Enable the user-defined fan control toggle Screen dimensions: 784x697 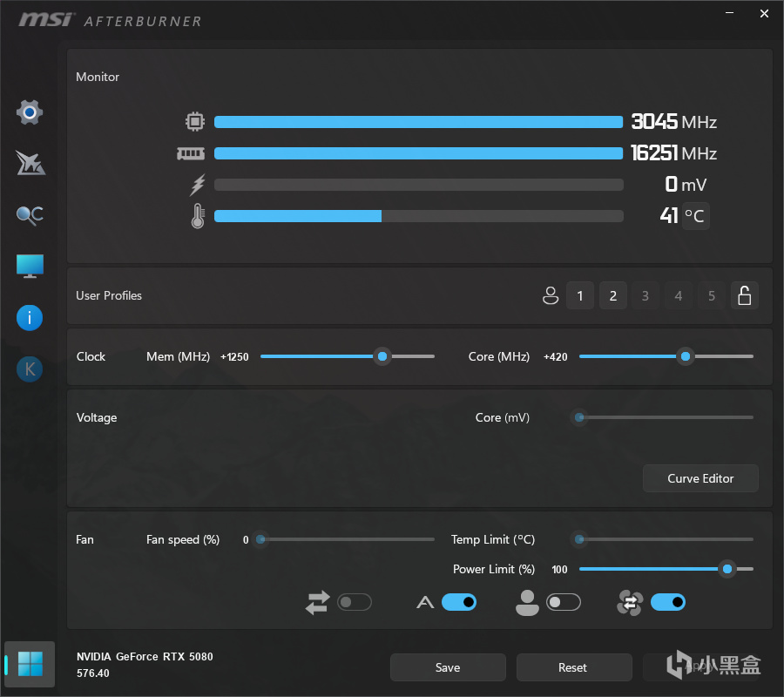click(x=563, y=602)
